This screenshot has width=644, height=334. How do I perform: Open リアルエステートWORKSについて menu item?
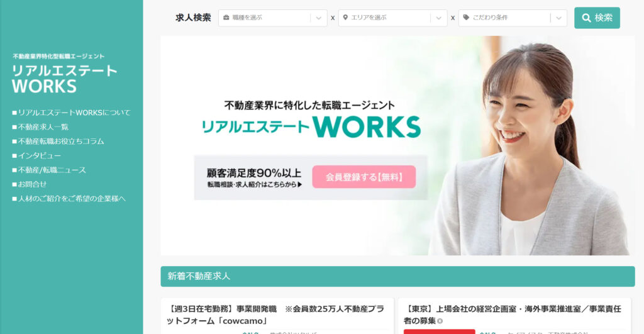[x=72, y=113]
